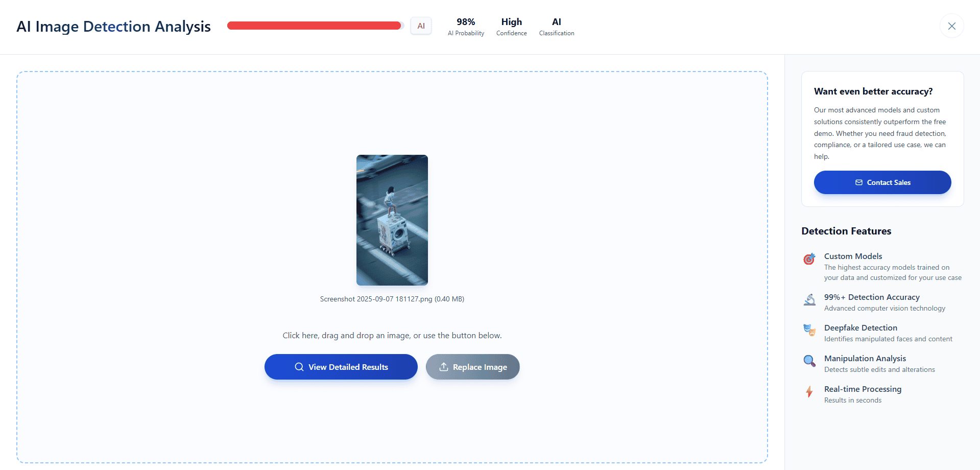Click Advanced computer vision technology text

[885, 309]
